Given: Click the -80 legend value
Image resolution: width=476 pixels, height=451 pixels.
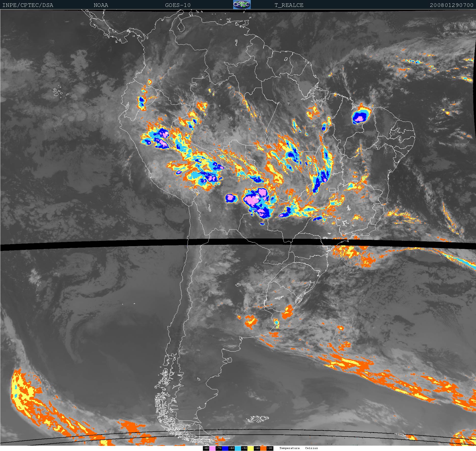Looking at the screenshot, I should pos(206,448).
